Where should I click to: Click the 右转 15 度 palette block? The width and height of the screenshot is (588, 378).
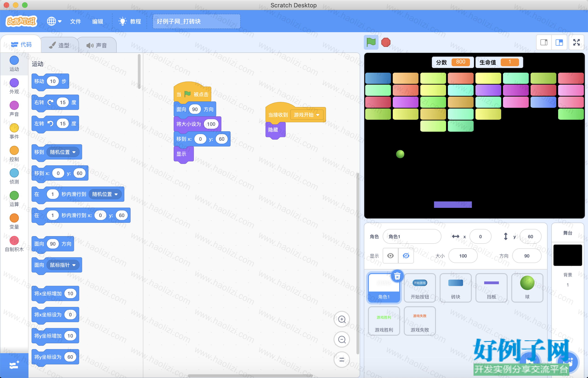(x=55, y=103)
